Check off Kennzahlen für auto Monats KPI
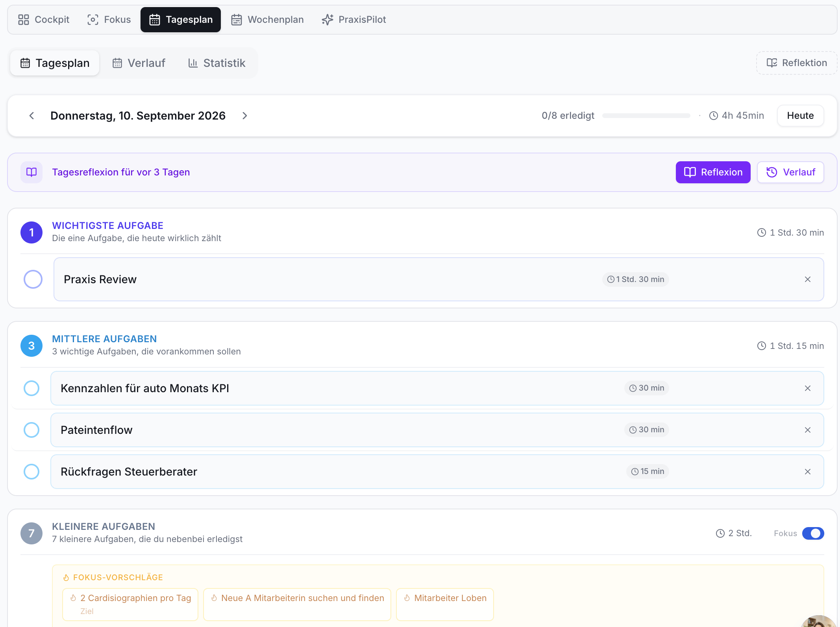The height and width of the screenshot is (627, 840). point(31,388)
